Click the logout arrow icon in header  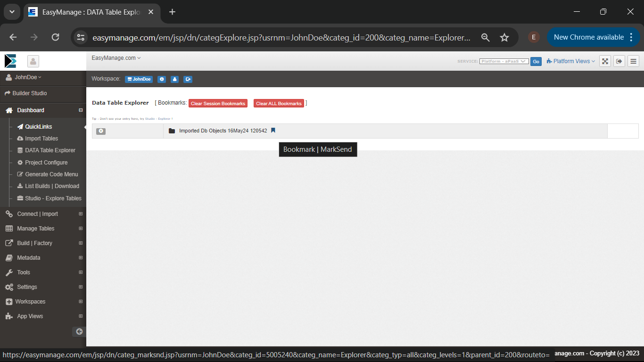coord(619,61)
